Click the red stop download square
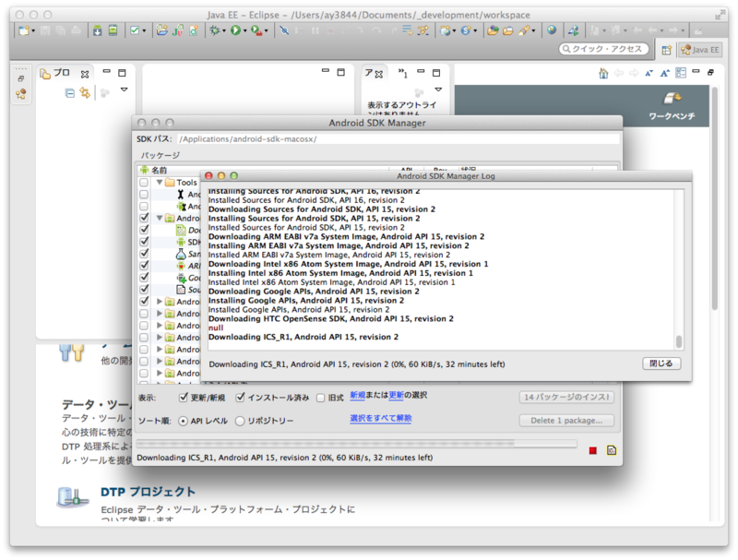The image size is (738, 560). coord(592,451)
